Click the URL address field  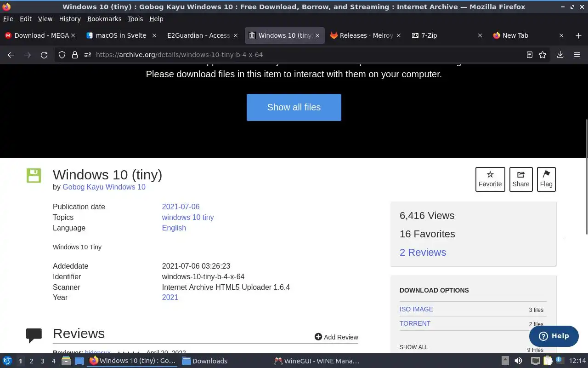[x=303, y=55]
